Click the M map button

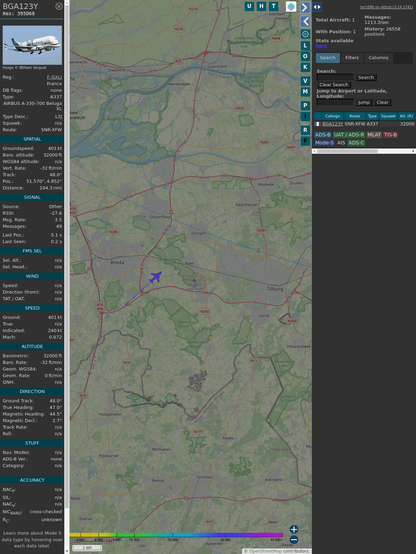pos(305,92)
